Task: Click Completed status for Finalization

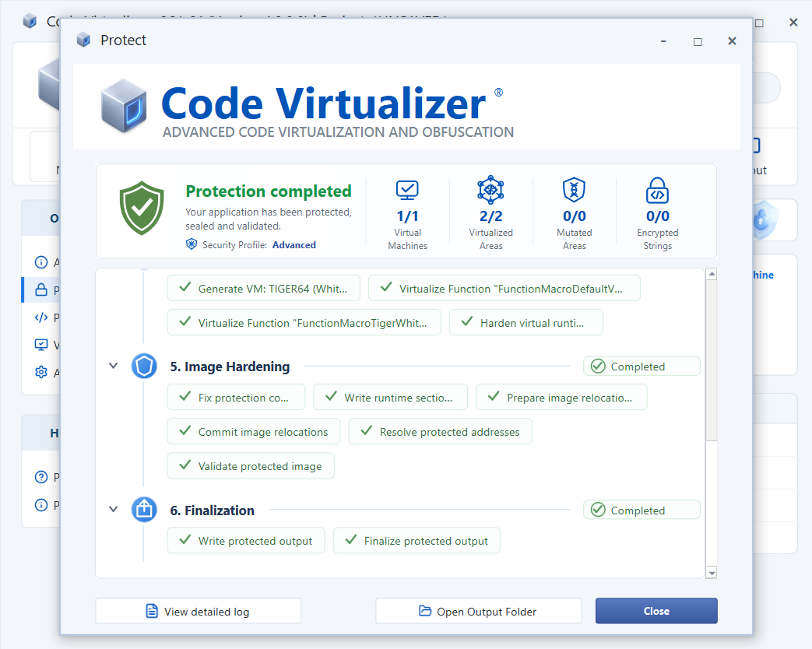Action: [x=642, y=510]
